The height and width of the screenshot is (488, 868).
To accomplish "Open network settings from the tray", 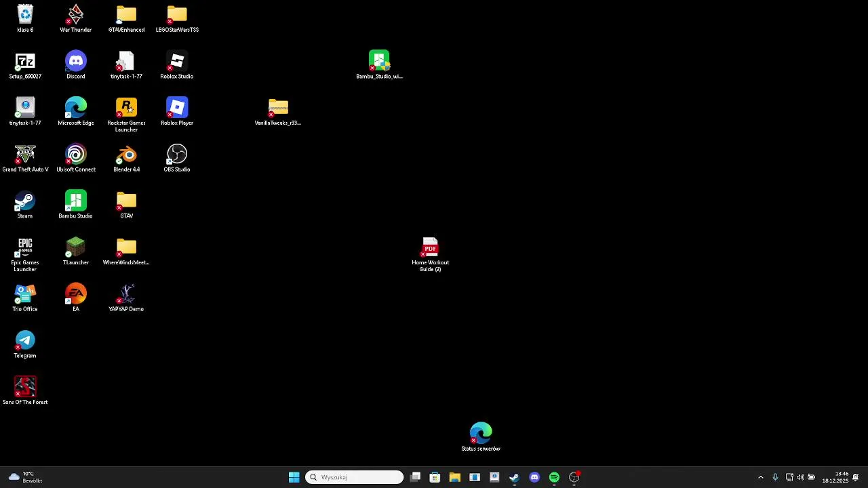I will coord(789,477).
